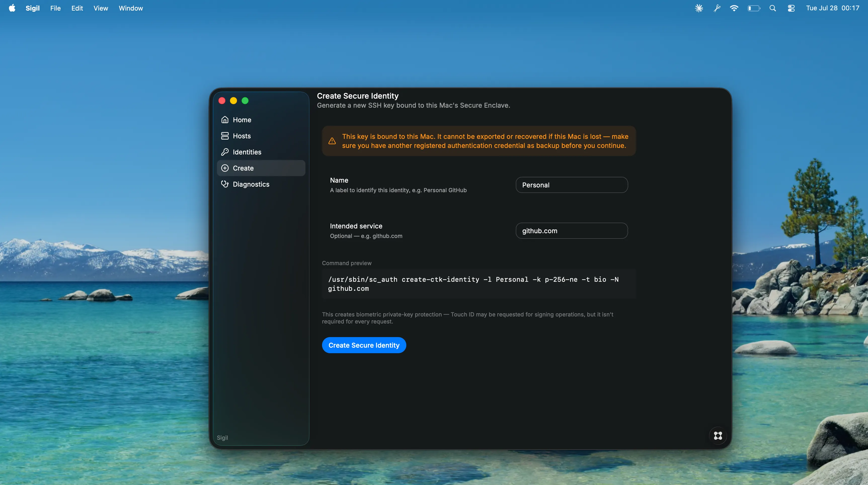Click the Sigil label at sidebar bottom
The width and height of the screenshot is (868, 485).
point(222,437)
